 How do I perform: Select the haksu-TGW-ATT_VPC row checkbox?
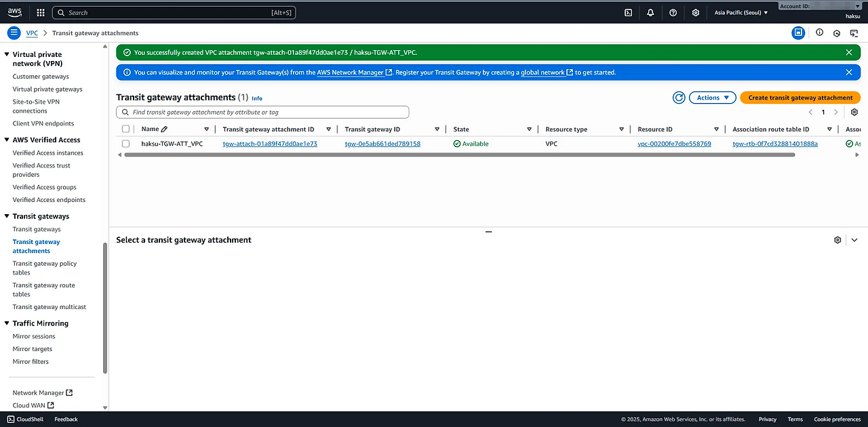125,144
